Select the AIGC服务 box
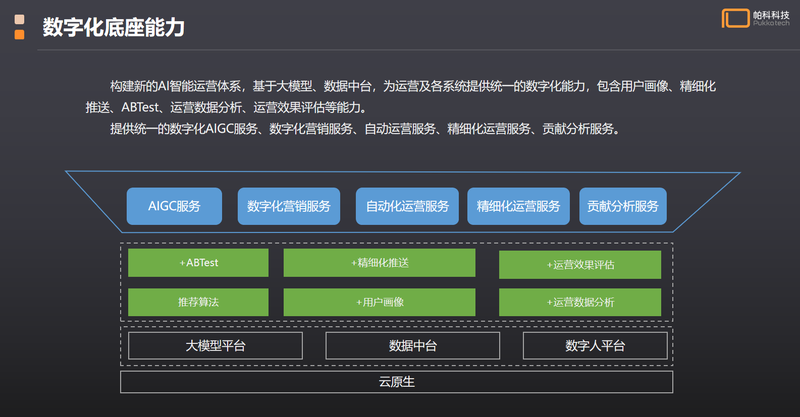This screenshot has height=417, width=800. tap(174, 206)
